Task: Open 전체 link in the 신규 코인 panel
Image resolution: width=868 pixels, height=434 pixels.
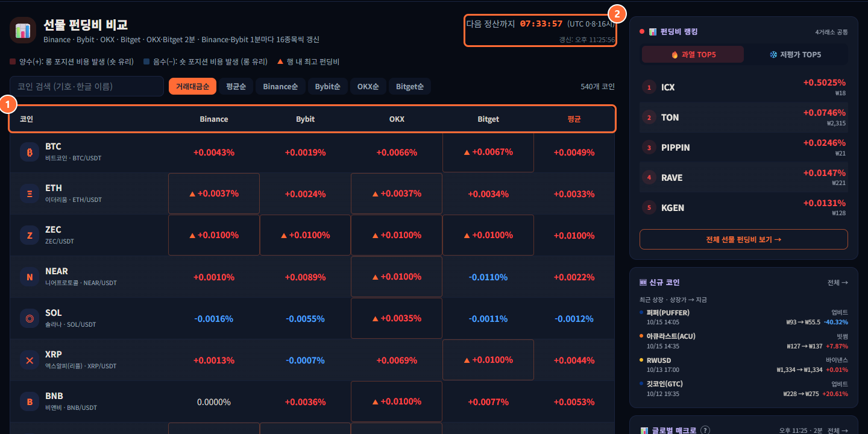Action: [838, 282]
